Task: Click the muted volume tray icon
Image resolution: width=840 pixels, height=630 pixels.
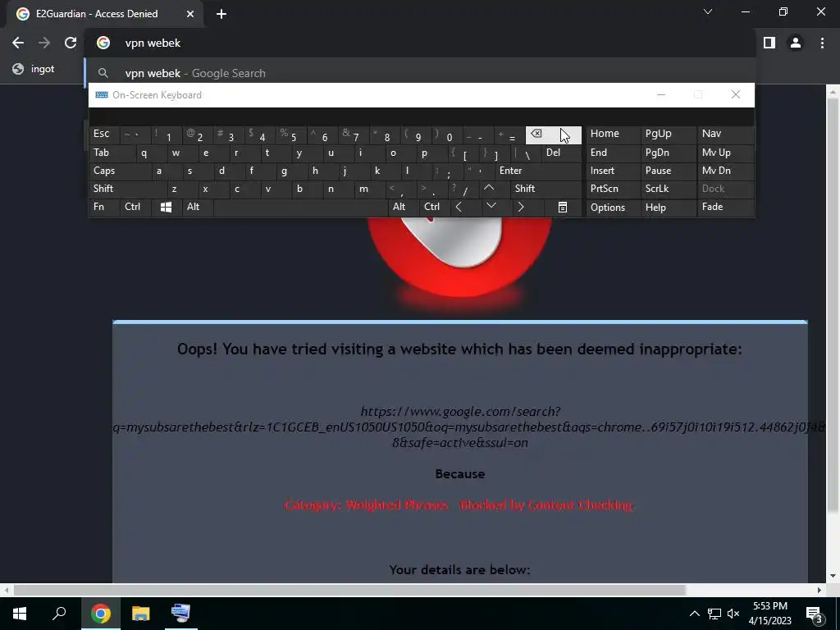Action: click(733, 614)
